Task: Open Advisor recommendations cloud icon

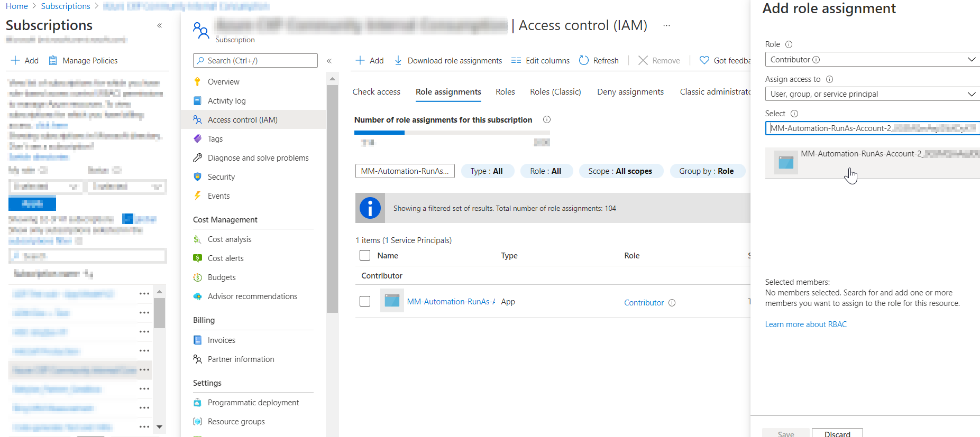Action: click(197, 296)
